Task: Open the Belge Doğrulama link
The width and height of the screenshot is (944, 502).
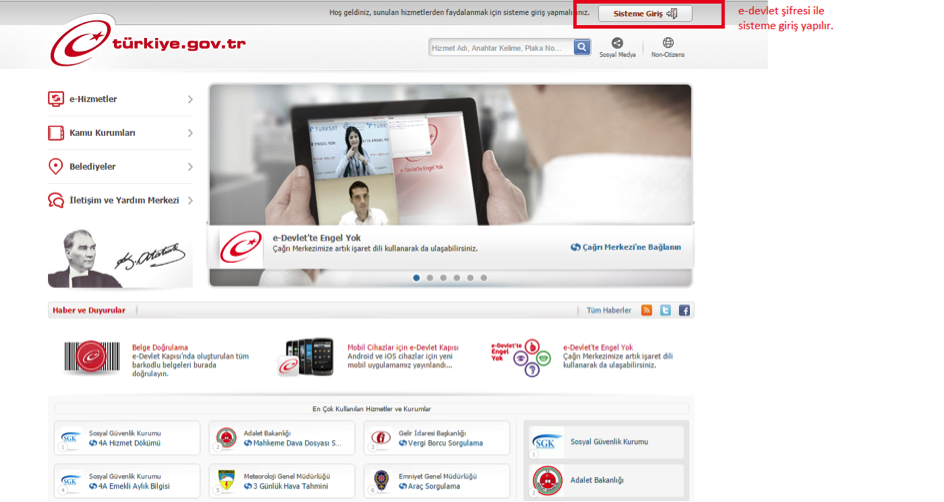Action: click(x=160, y=347)
